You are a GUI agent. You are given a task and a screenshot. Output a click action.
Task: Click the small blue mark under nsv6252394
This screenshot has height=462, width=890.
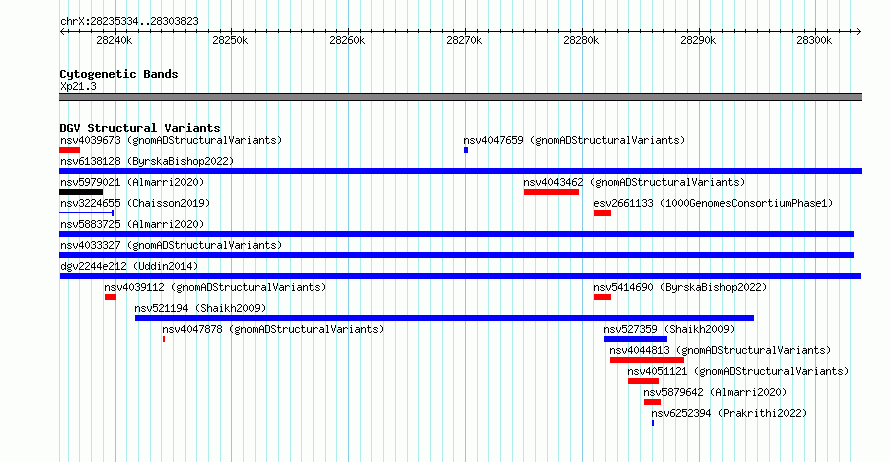(x=653, y=423)
